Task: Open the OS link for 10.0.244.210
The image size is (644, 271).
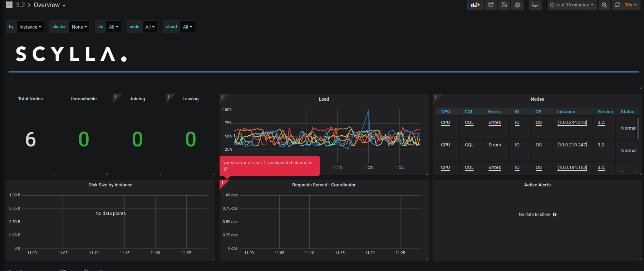Action: pyautogui.click(x=539, y=122)
